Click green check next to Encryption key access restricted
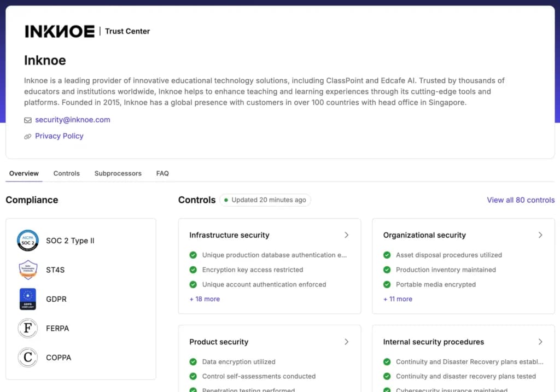The height and width of the screenshot is (392, 560). [193, 270]
